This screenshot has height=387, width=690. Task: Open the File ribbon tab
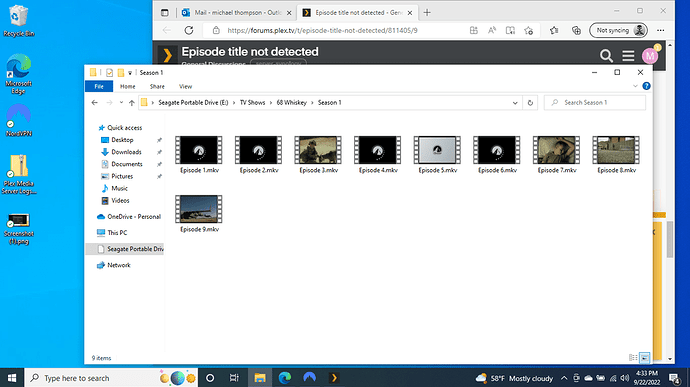point(99,86)
